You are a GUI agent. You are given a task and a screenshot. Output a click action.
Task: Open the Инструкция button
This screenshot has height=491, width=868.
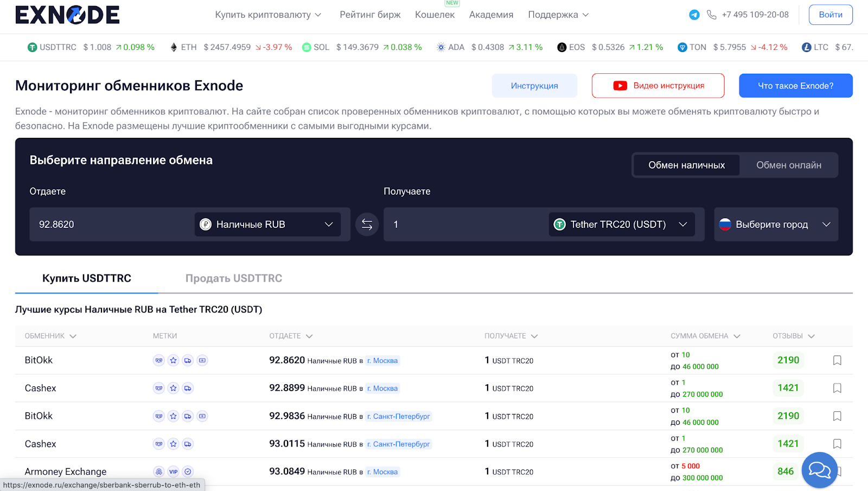pyautogui.click(x=534, y=86)
